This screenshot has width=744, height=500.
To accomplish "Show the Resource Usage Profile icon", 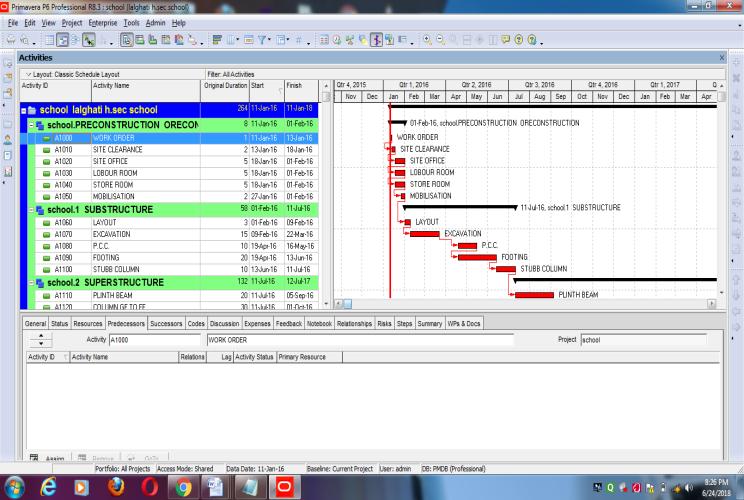I will coord(179,40).
